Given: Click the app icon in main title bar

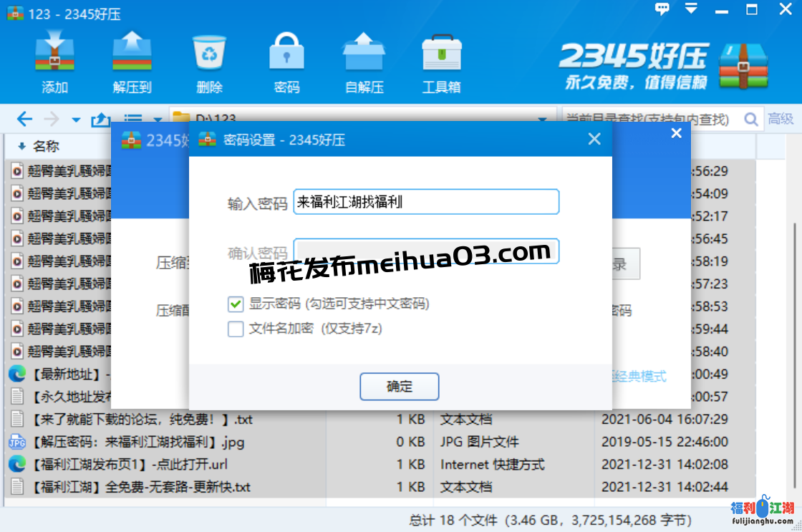Looking at the screenshot, I should 15,12.
